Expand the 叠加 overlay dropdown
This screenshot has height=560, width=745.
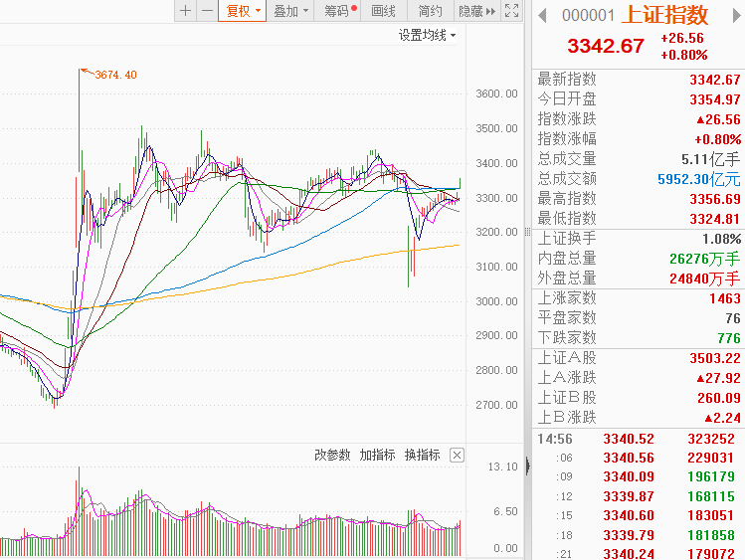pos(291,11)
